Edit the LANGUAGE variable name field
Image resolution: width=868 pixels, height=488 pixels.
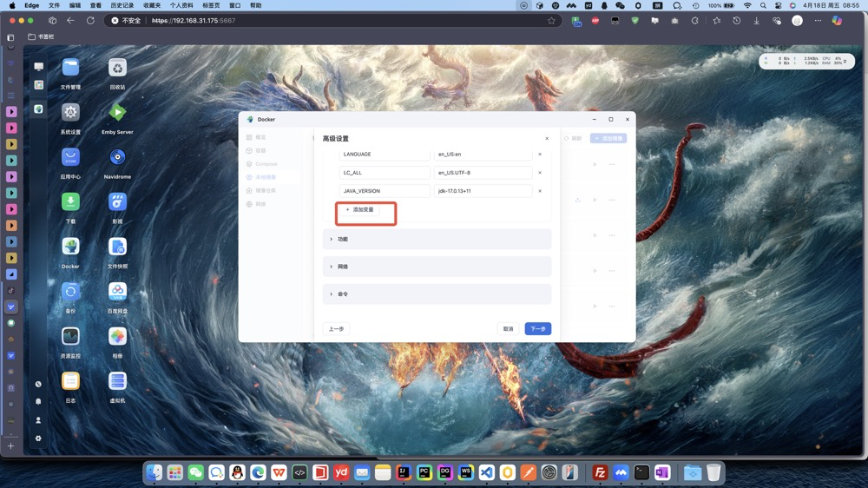[385, 154]
